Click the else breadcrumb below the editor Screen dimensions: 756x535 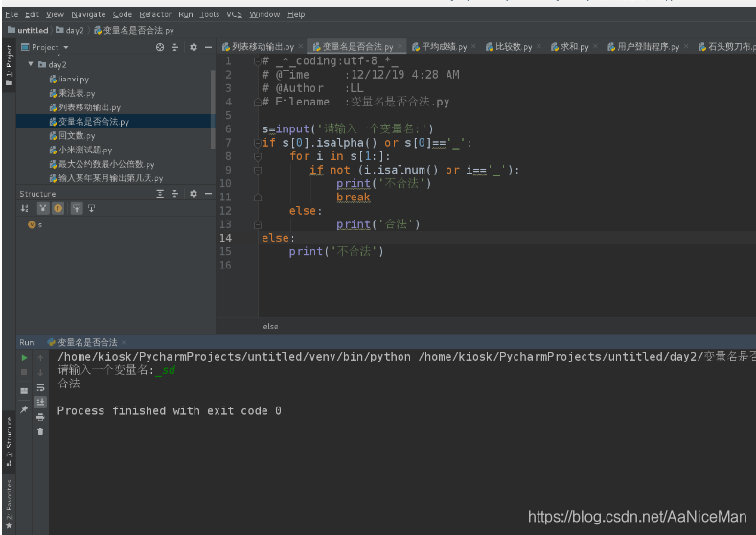pyautogui.click(x=270, y=327)
